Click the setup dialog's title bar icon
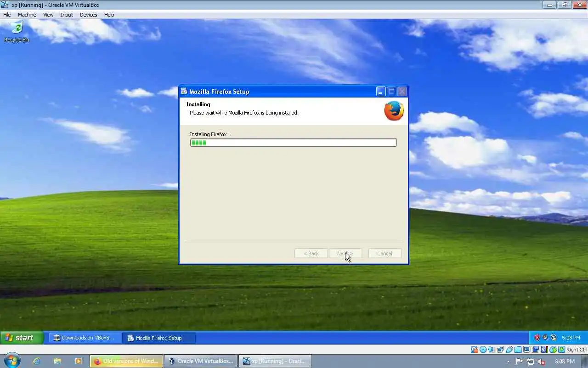The height and width of the screenshot is (368, 588). 184,91
